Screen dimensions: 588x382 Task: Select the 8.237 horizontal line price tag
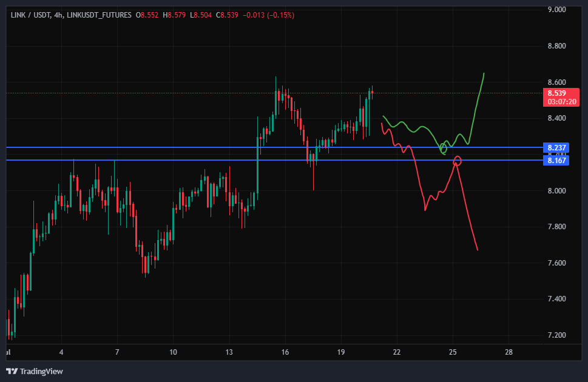(x=556, y=147)
